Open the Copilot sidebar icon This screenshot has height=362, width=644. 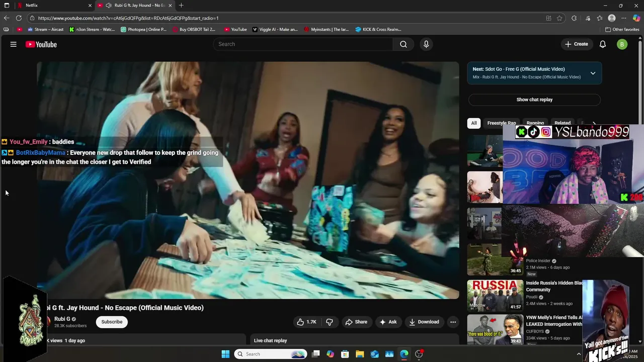pyautogui.click(x=636, y=18)
